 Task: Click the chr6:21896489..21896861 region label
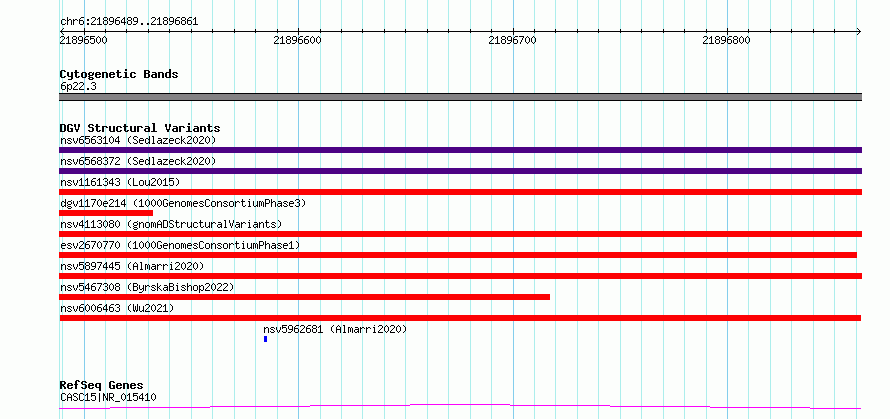click(x=129, y=22)
